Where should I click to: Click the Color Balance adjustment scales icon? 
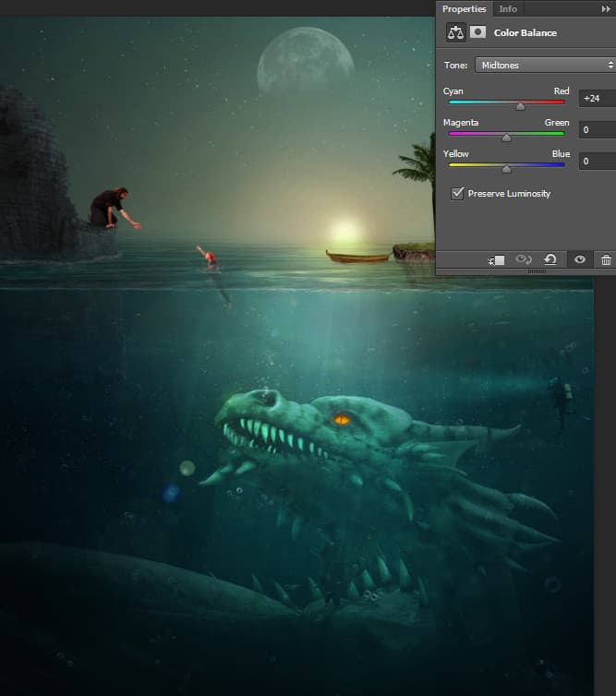tap(455, 32)
